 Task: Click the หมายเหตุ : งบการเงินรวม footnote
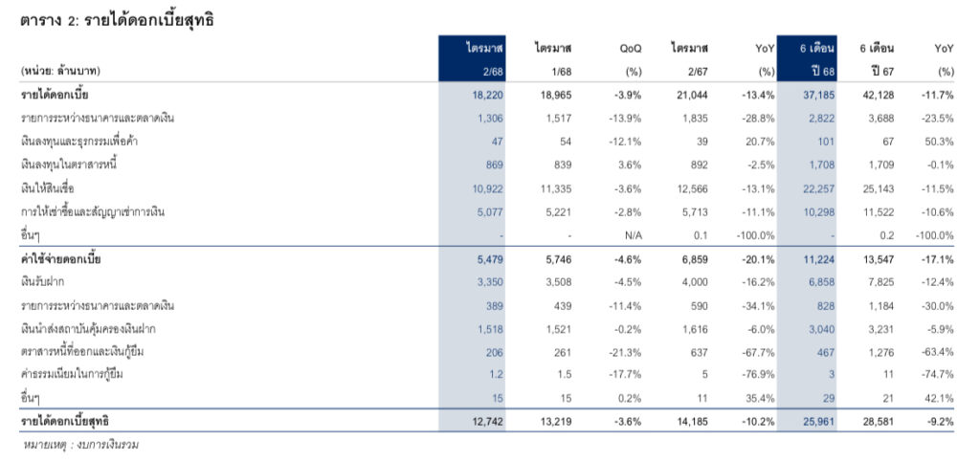pyautogui.click(x=80, y=445)
